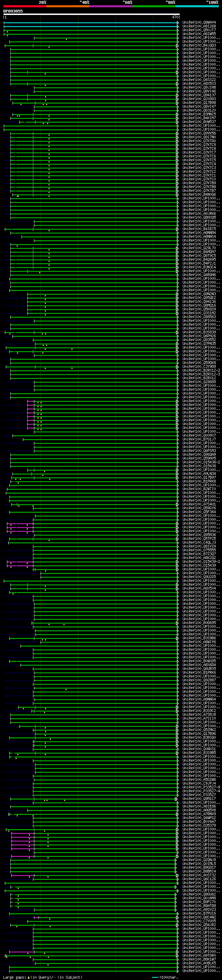
Task: Select the UniRef100_Q9JIM8 hit label
Action: pos(199,88)
